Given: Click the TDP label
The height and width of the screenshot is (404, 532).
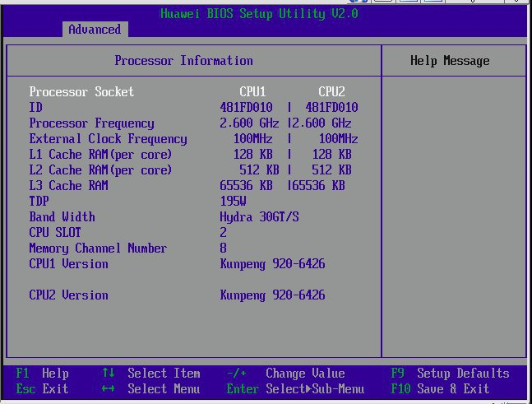Looking at the screenshot, I should point(39,201).
